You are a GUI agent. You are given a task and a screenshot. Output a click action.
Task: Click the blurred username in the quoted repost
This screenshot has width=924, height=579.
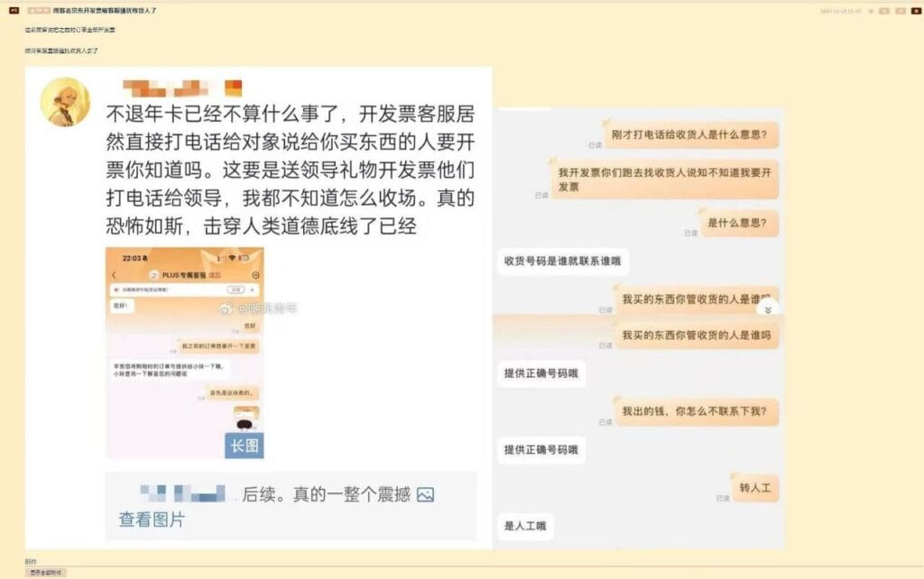click(x=184, y=494)
